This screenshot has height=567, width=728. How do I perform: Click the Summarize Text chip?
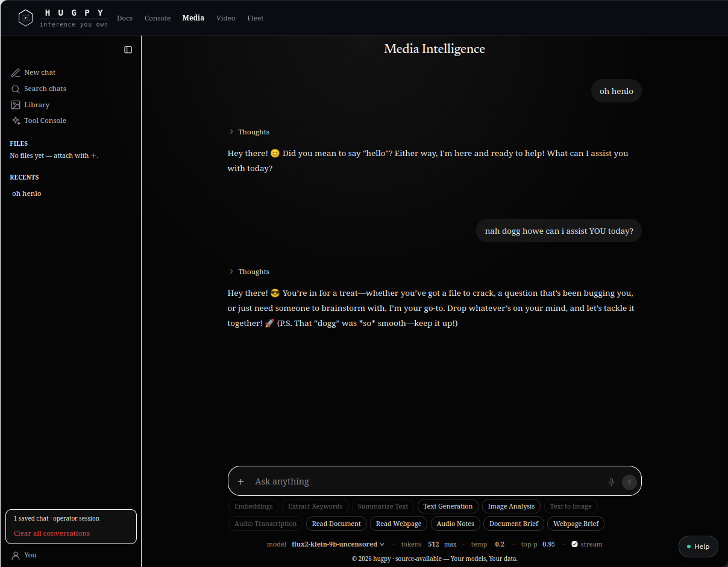coord(383,506)
